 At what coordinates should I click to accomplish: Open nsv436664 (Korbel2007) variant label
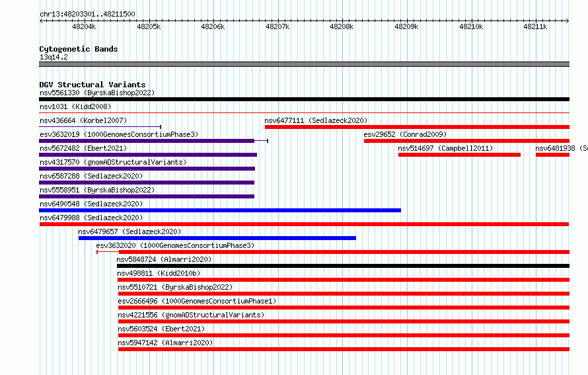tap(83, 120)
